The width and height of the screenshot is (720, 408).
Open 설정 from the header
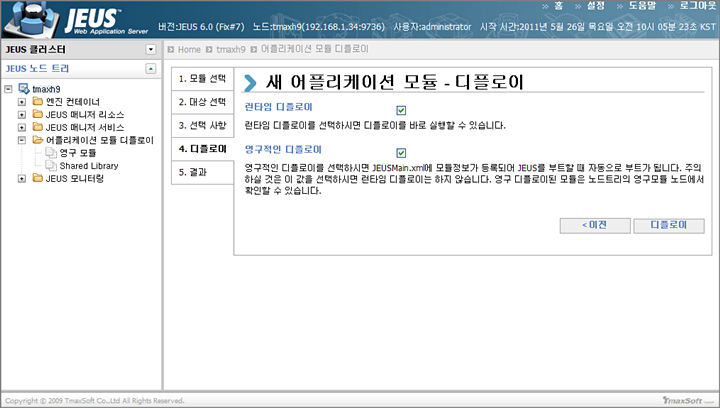click(x=596, y=6)
